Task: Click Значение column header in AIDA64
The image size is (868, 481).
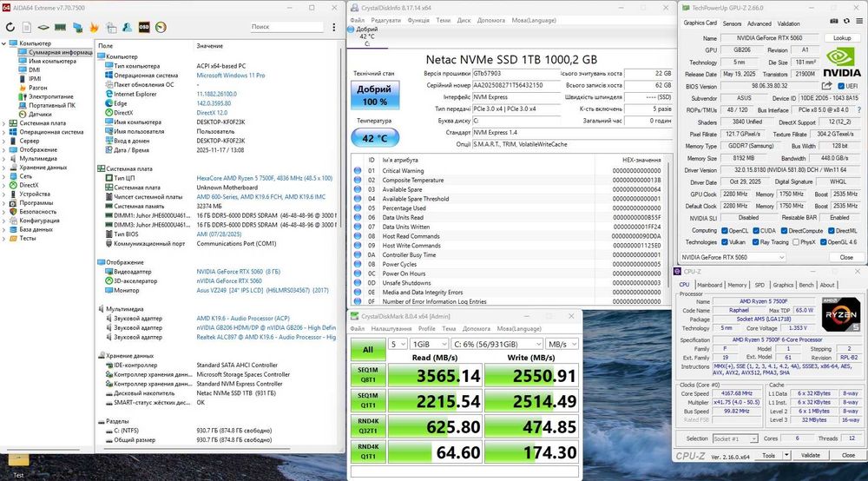Action: tap(209, 46)
